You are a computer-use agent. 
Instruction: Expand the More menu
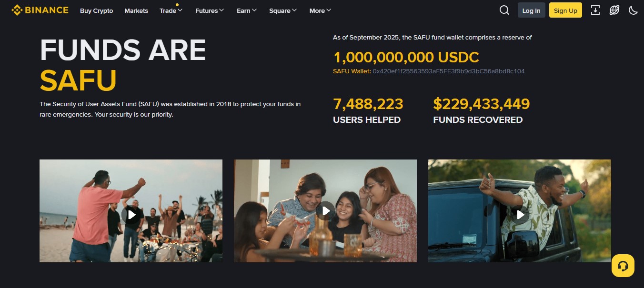pyautogui.click(x=320, y=10)
